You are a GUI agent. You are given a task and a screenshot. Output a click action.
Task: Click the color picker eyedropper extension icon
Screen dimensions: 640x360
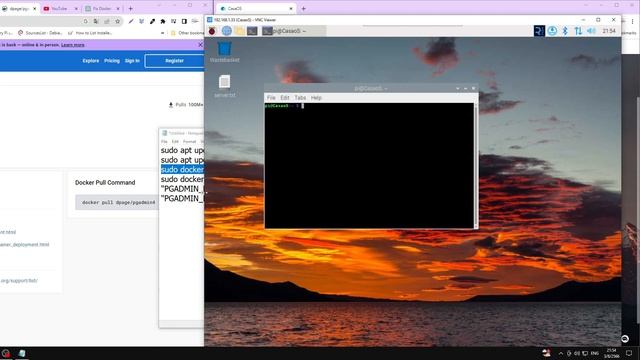(x=152, y=21)
